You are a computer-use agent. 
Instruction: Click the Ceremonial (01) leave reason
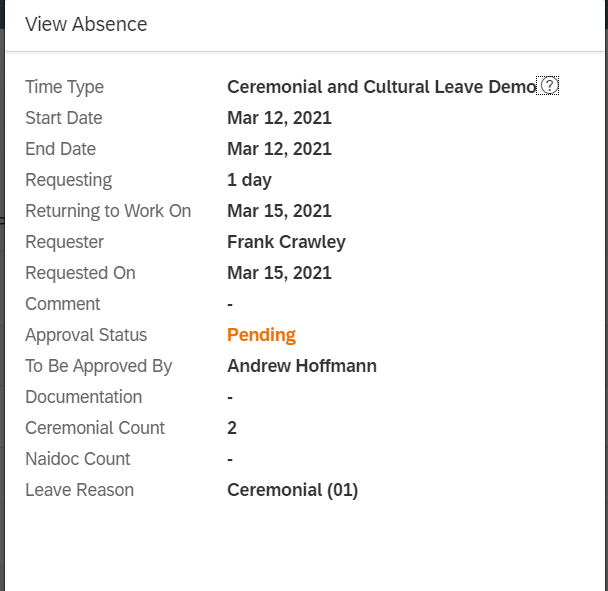coord(292,490)
